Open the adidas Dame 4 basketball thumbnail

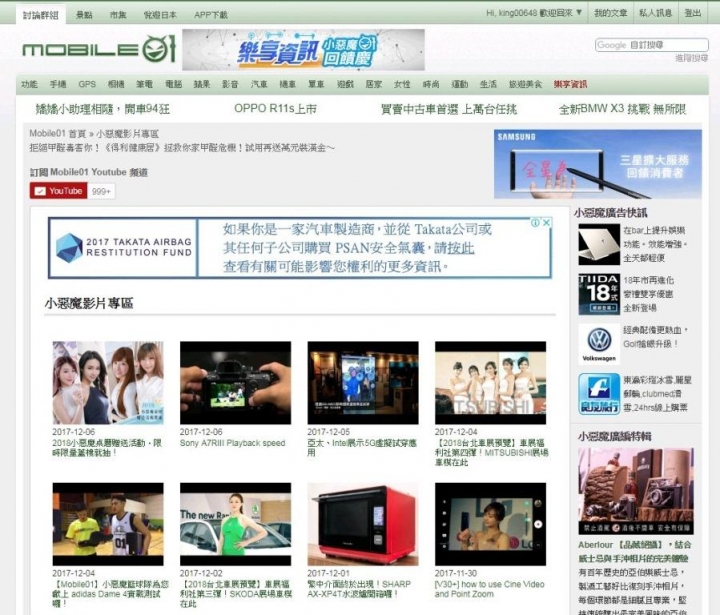coord(108,524)
